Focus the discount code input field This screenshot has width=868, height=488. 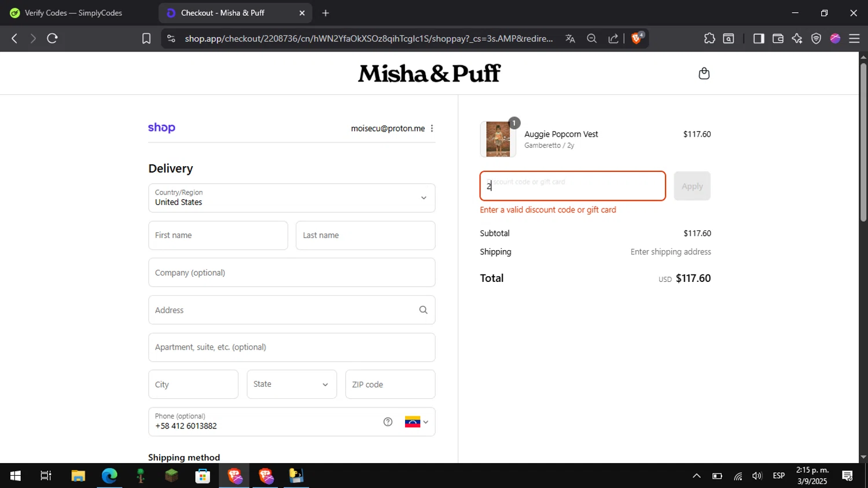point(573,186)
